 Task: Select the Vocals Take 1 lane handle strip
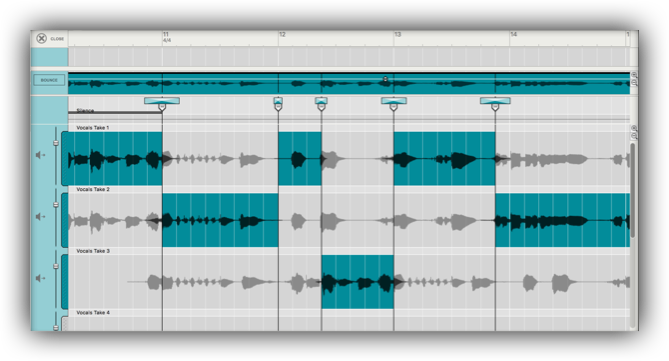pyautogui.click(x=65, y=158)
